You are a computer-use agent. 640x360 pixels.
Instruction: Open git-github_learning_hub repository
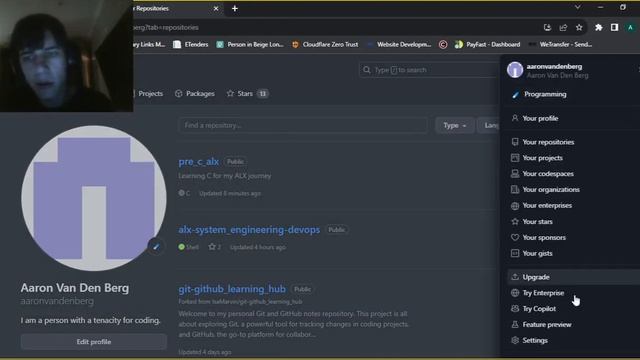[232, 289]
